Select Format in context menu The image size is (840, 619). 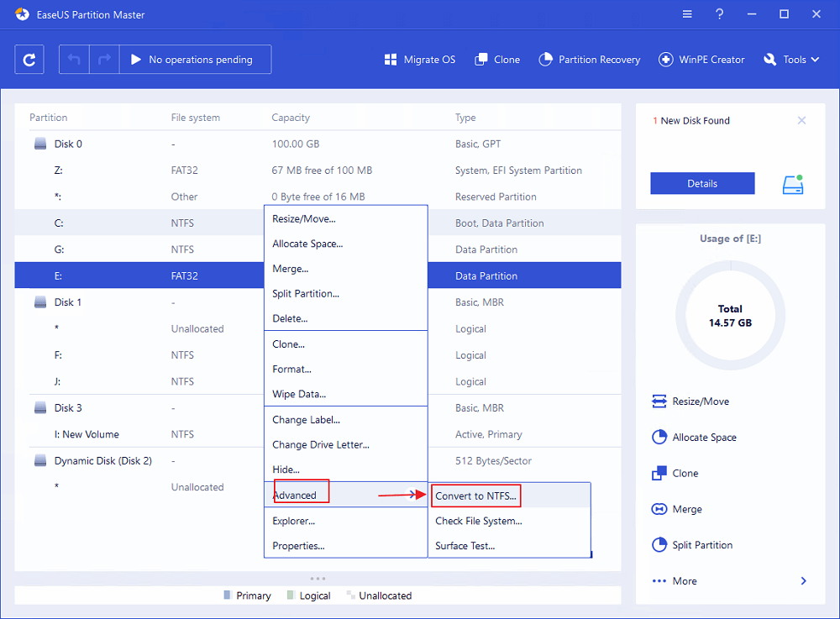(291, 369)
